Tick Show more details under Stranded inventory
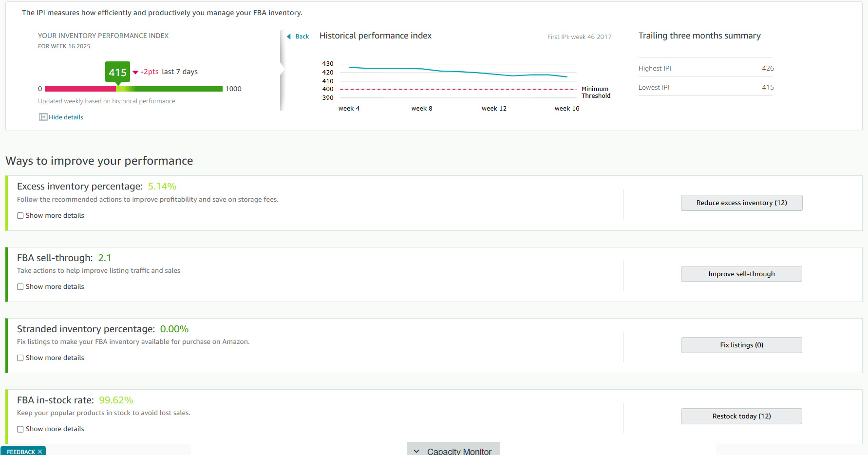Viewport: 868px width, 455px height. (x=20, y=358)
